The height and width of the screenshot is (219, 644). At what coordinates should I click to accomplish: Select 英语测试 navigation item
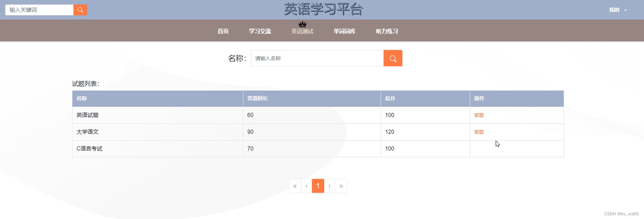coord(302,31)
